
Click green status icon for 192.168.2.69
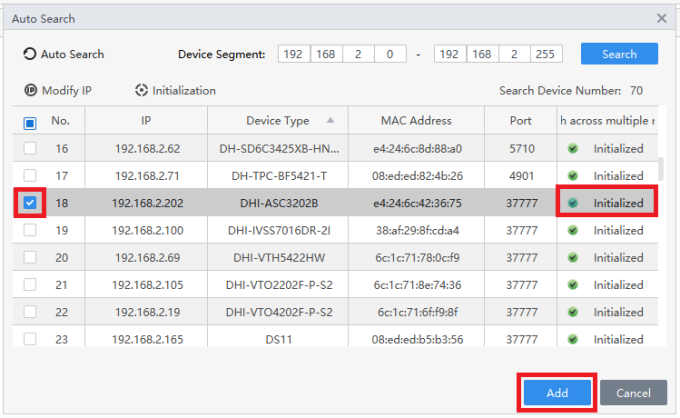click(572, 258)
